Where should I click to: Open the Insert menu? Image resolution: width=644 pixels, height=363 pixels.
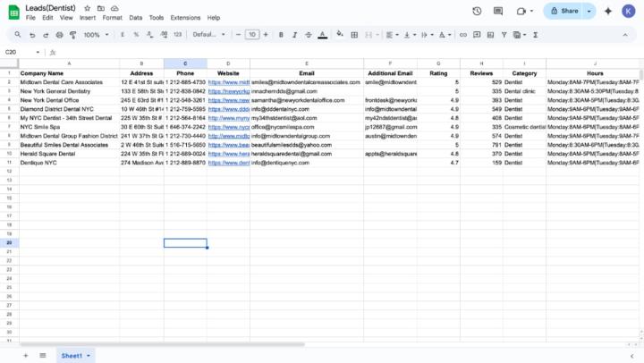pos(88,18)
